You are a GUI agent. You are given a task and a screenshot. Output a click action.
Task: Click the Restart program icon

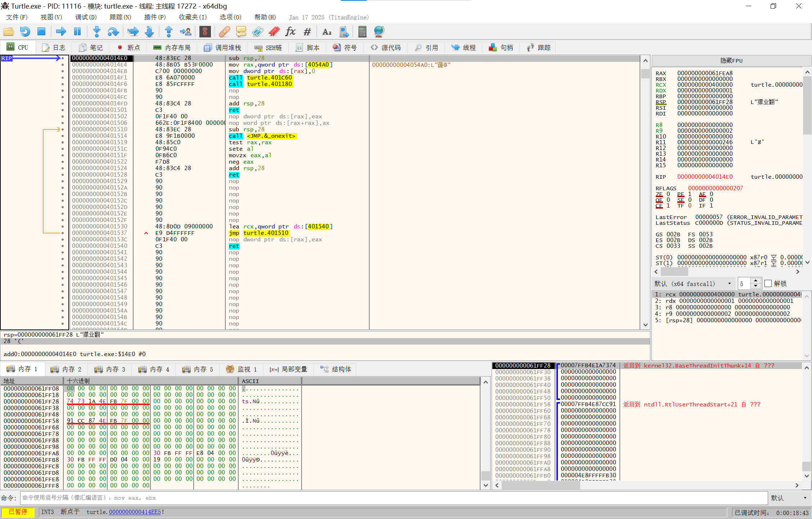pyautogui.click(x=25, y=32)
